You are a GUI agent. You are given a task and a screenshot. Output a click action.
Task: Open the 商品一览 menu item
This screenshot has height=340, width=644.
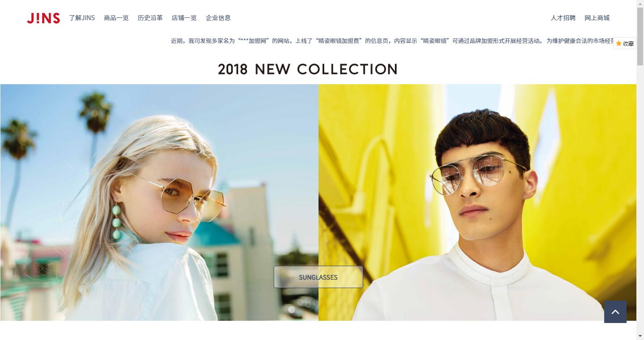pos(116,18)
